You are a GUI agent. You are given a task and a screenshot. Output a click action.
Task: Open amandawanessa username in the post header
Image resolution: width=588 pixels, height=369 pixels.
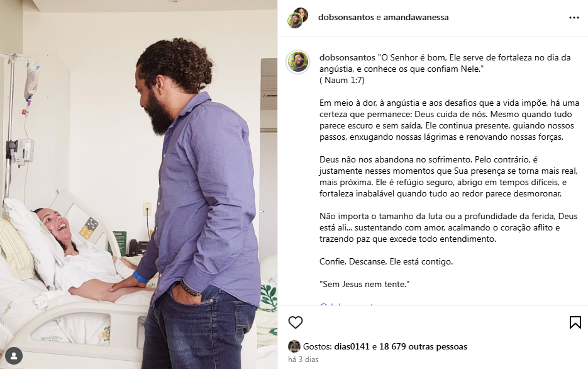tap(416, 17)
